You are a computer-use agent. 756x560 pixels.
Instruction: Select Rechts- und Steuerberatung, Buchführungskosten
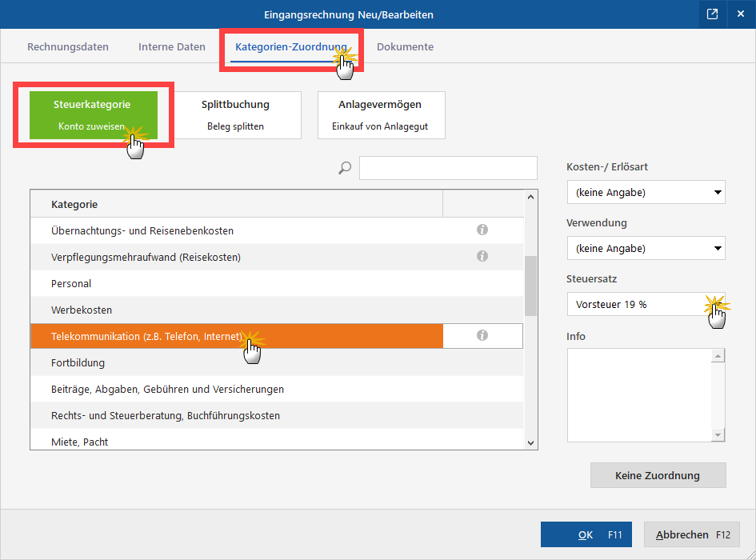(x=278, y=415)
